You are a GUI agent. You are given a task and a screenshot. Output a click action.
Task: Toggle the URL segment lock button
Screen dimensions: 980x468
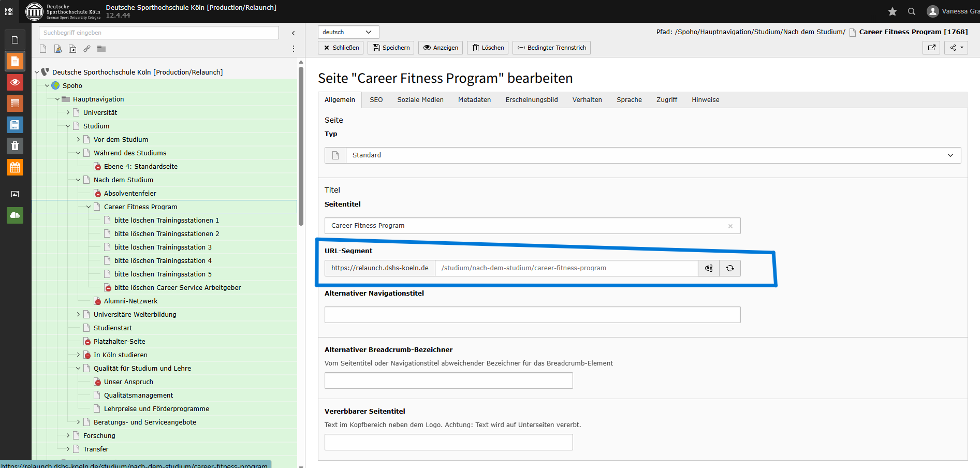(x=709, y=268)
